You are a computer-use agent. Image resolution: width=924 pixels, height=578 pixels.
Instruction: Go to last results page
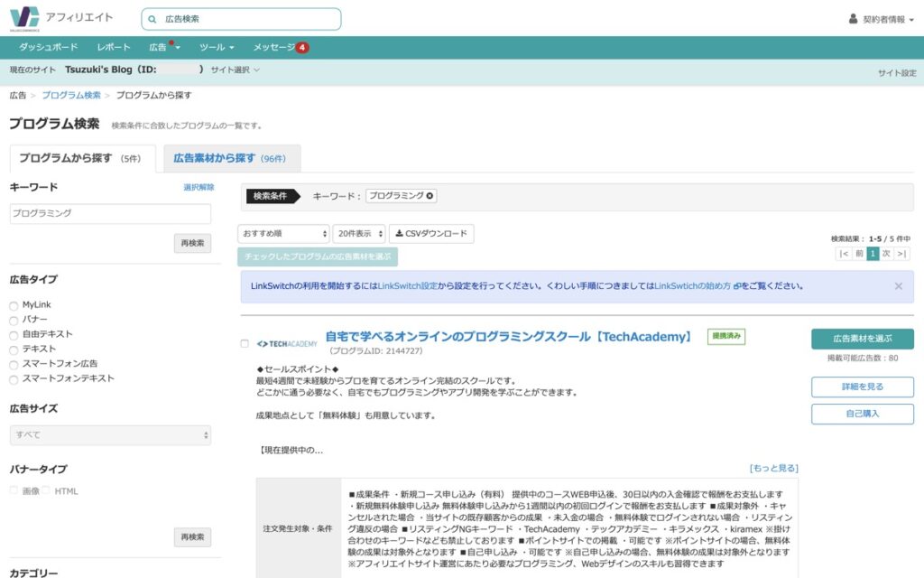point(901,254)
